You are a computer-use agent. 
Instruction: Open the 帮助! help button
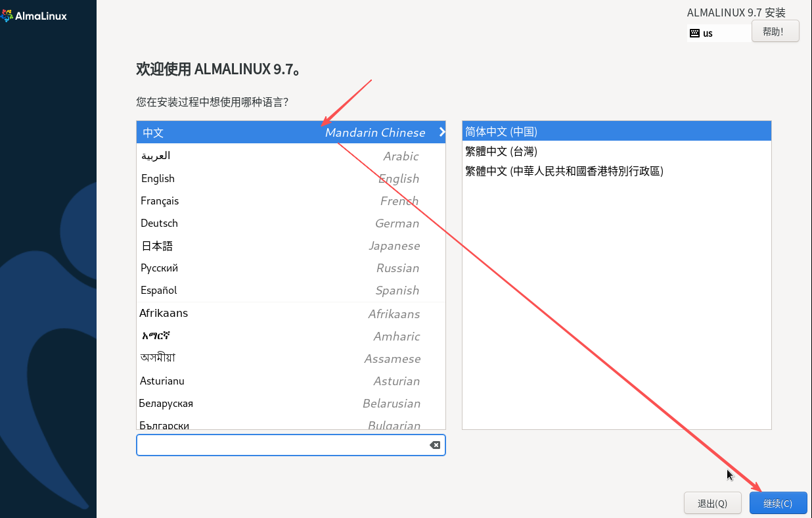[775, 31]
